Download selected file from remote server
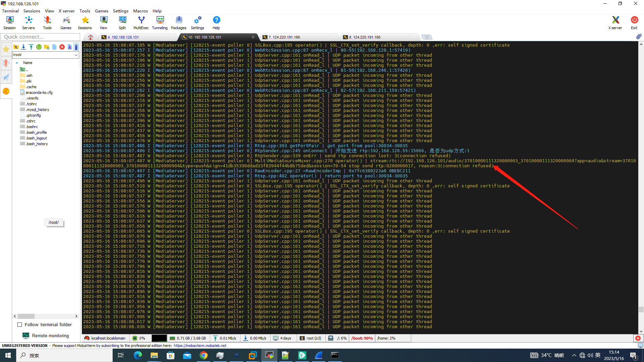The image size is (644, 362). pyautogui.click(x=23, y=47)
